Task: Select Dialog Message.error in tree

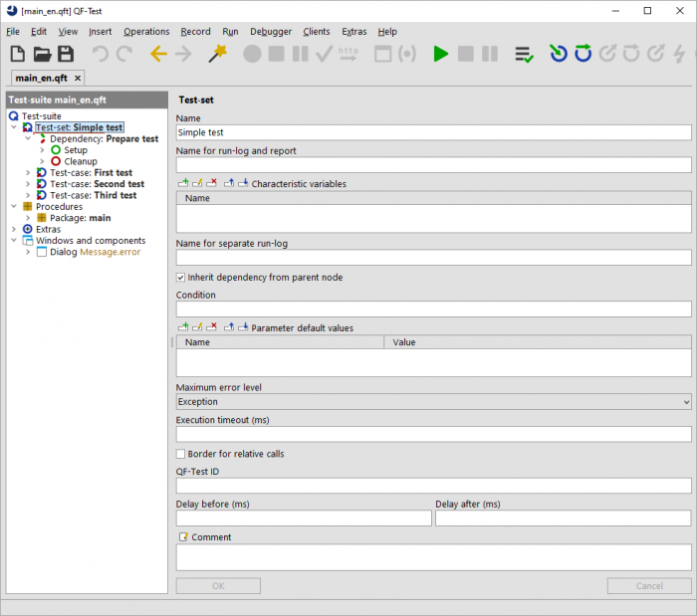Action: point(96,252)
